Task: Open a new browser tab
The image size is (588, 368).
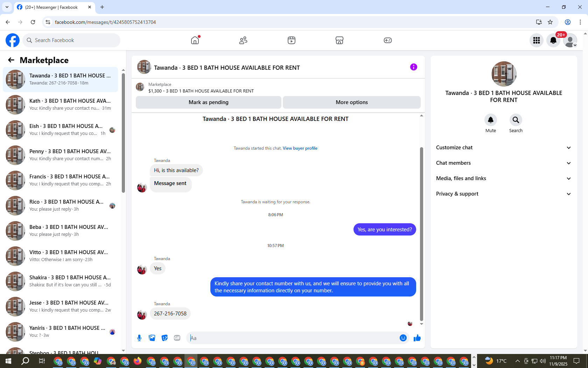Action: 102,7
